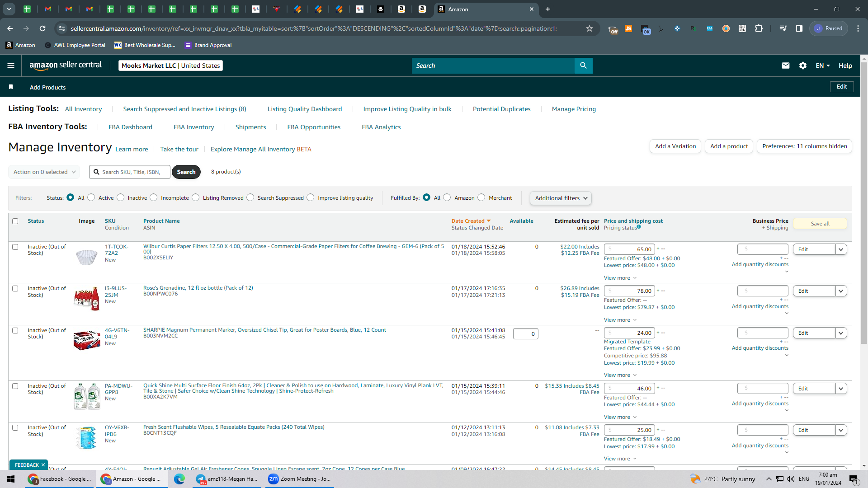This screenshot has width=868, height=488.
Task: Open Edit dropdown arrow for Rose's Grenadine row
Action: (x=841, y=291)
